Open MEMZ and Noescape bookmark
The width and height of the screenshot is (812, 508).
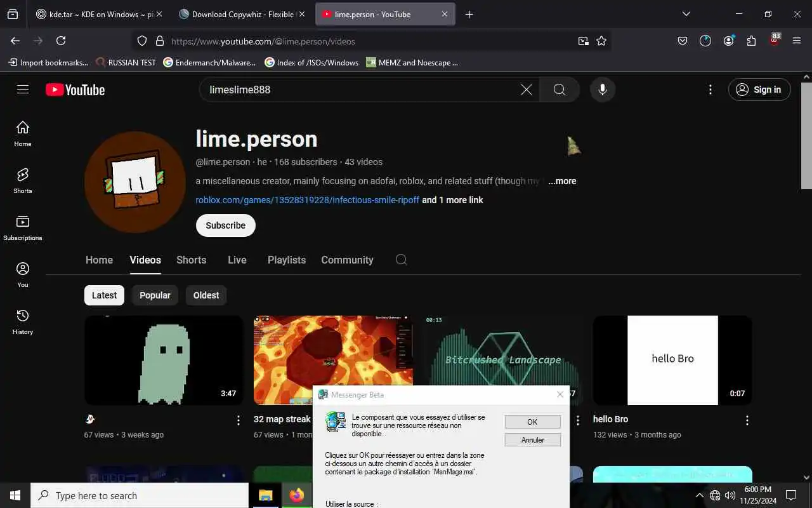click(412, 62)
